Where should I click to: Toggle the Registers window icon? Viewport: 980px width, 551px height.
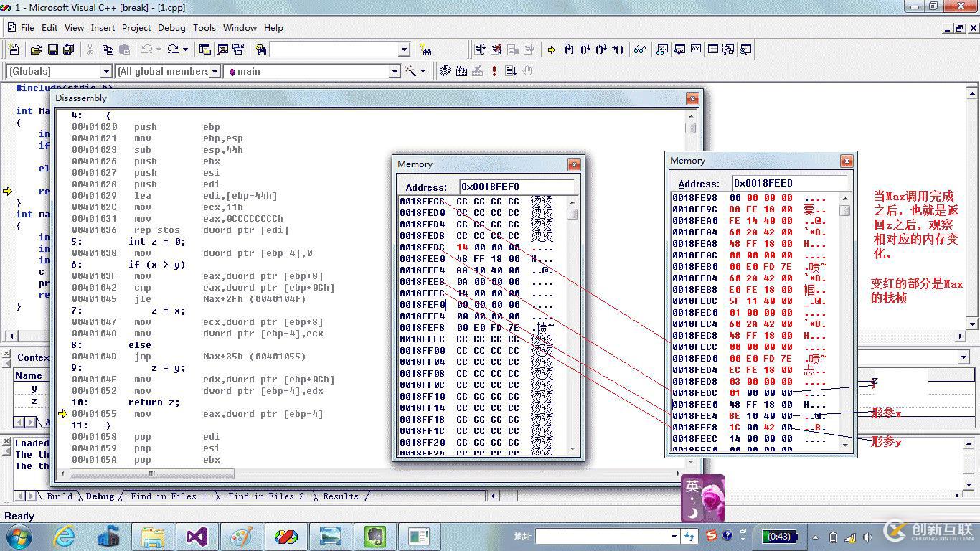click(696, 50)
